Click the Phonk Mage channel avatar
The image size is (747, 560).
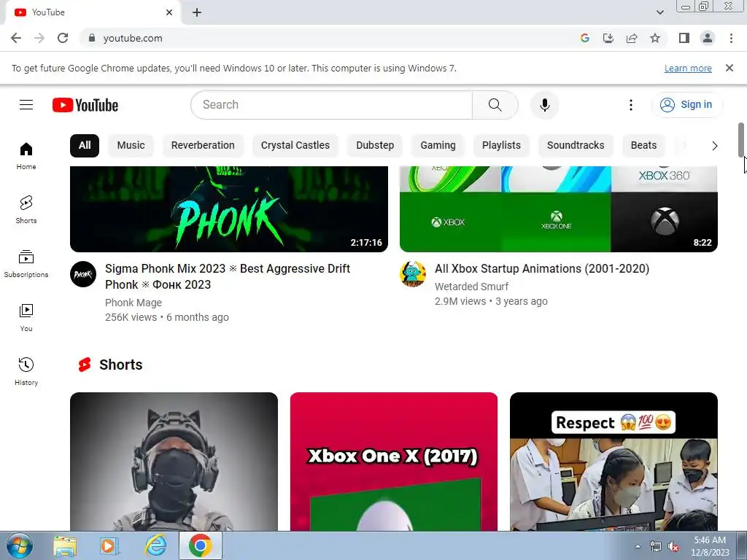coord(83,274)
